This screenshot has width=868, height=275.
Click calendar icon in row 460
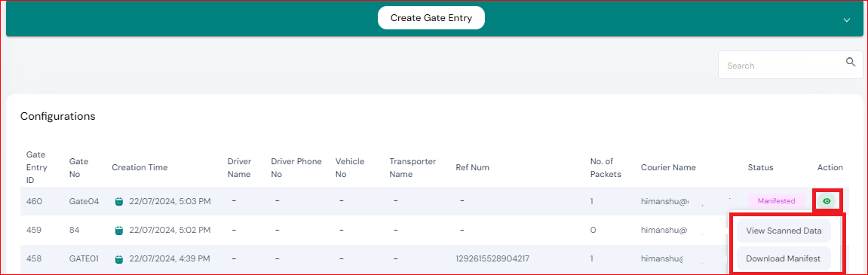pos(118,201)
